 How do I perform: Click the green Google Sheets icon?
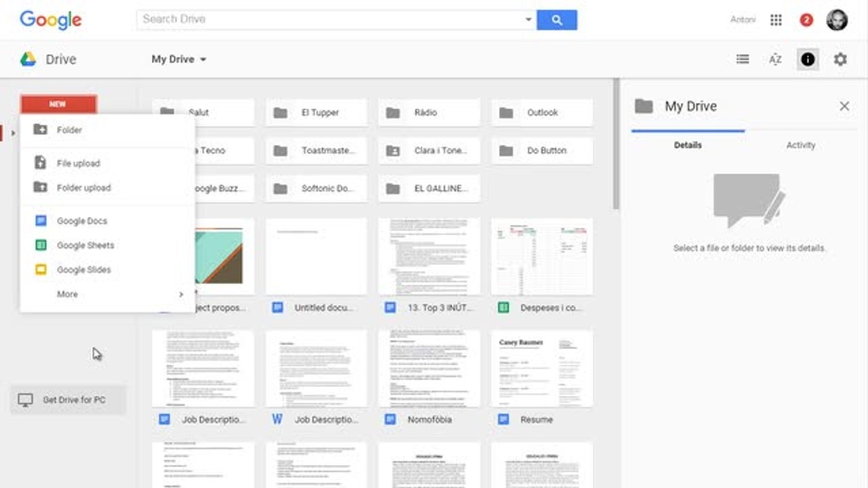[41, 245]
